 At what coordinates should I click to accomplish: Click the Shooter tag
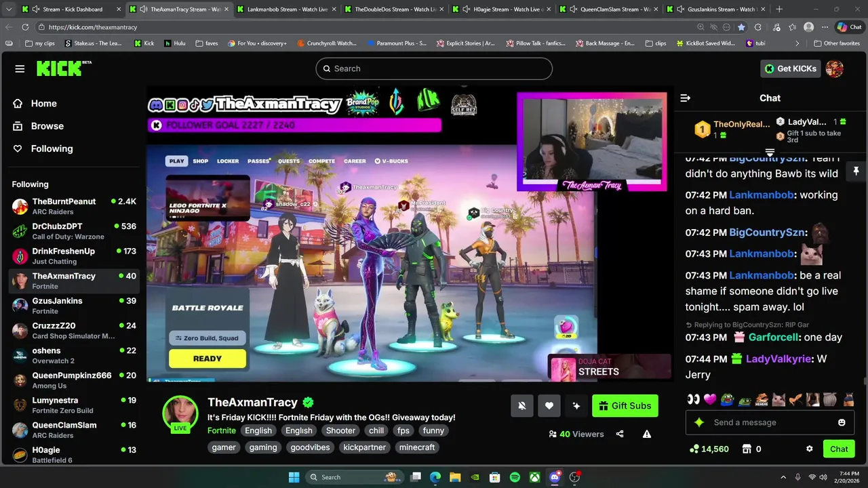tap(340, 430)
